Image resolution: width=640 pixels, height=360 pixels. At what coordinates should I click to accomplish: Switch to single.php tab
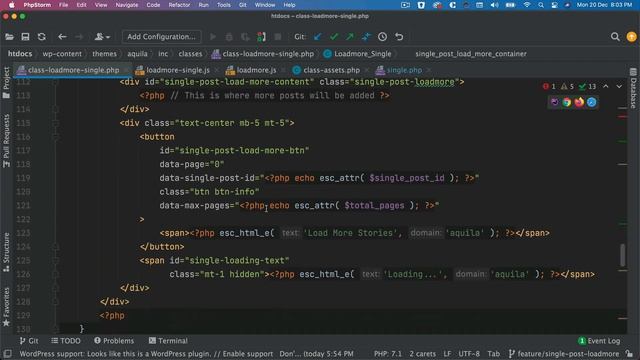click(x=404, y=70)
